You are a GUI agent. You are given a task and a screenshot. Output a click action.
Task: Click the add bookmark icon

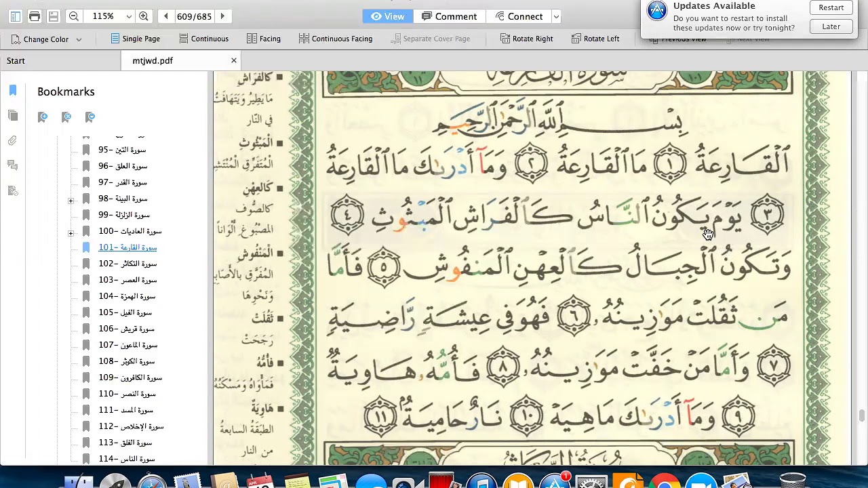click(x=43, y=117)
